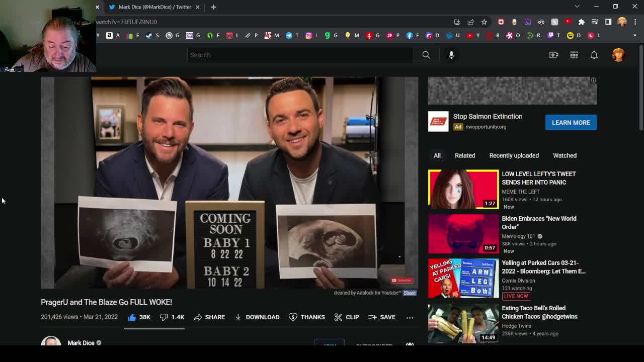
Task: Click the MEME THE LEFT channel name
Action: tap(520, 192)
